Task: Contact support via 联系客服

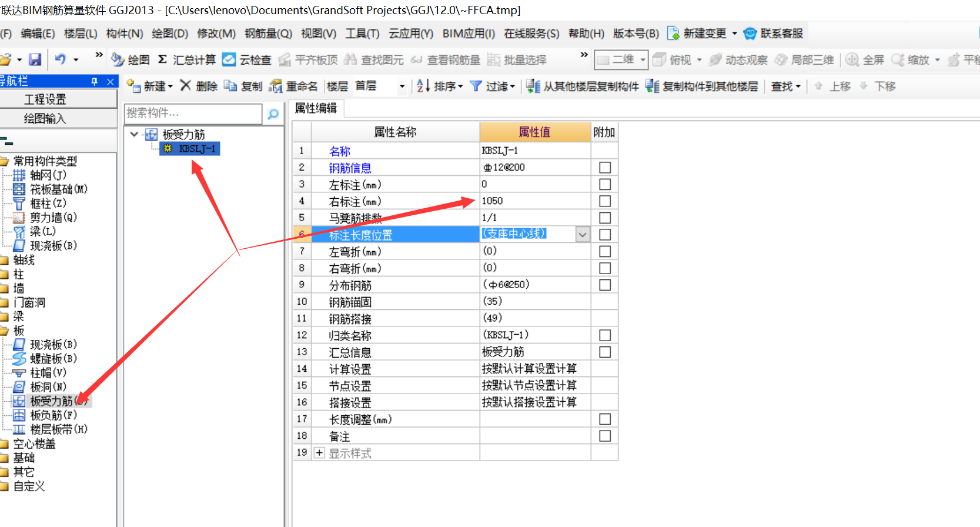Action: (773, 34)
